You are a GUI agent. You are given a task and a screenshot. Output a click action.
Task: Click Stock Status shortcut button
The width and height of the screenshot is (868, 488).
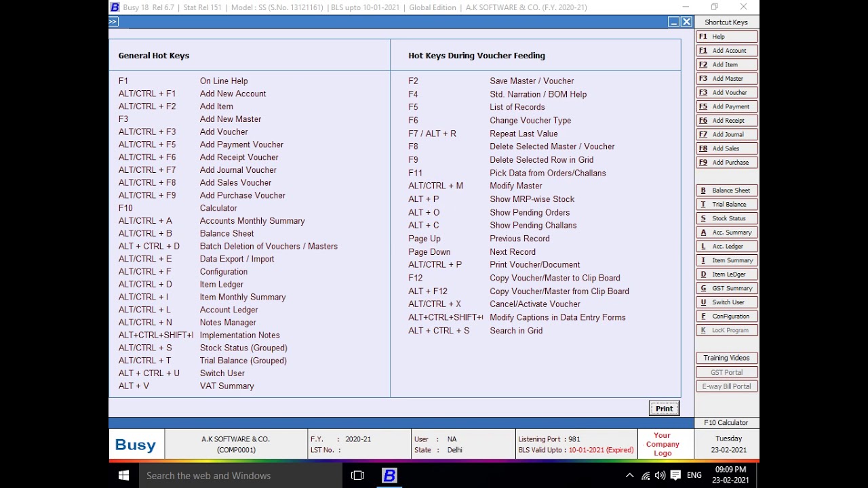click(x=726, y=218)
